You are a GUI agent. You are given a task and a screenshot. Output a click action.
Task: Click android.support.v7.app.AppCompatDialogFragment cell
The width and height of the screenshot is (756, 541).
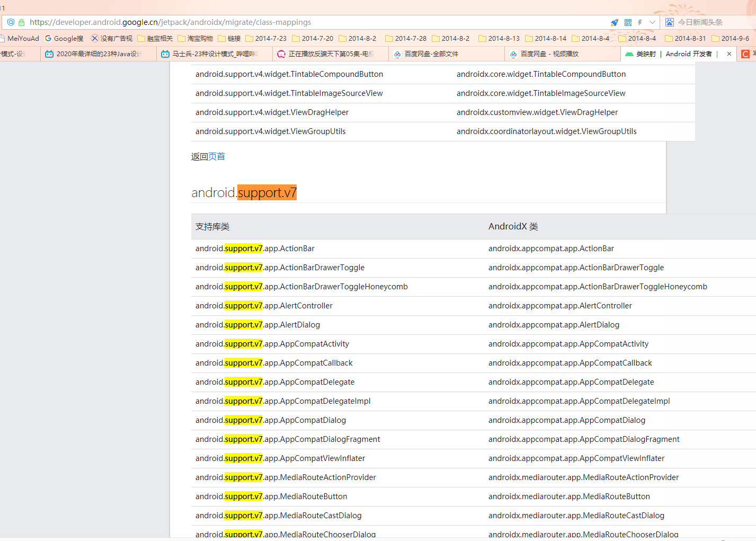(288, 439)
